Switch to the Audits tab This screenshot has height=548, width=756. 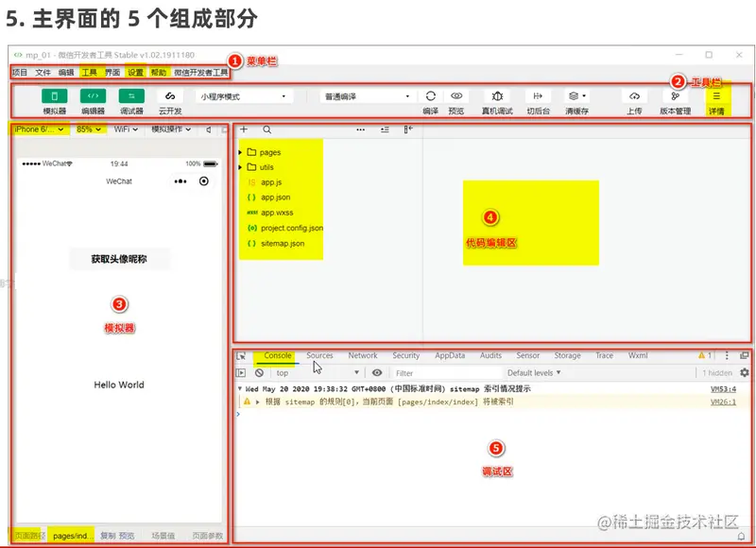point(490,355)
